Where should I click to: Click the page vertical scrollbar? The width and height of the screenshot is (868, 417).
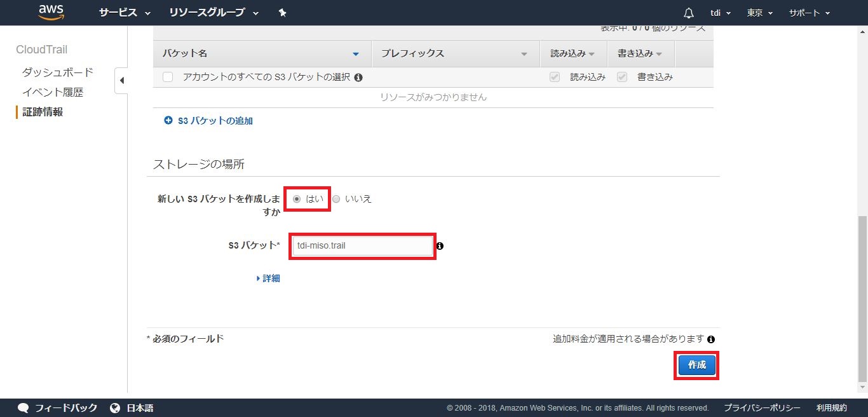tap(862, 299)
